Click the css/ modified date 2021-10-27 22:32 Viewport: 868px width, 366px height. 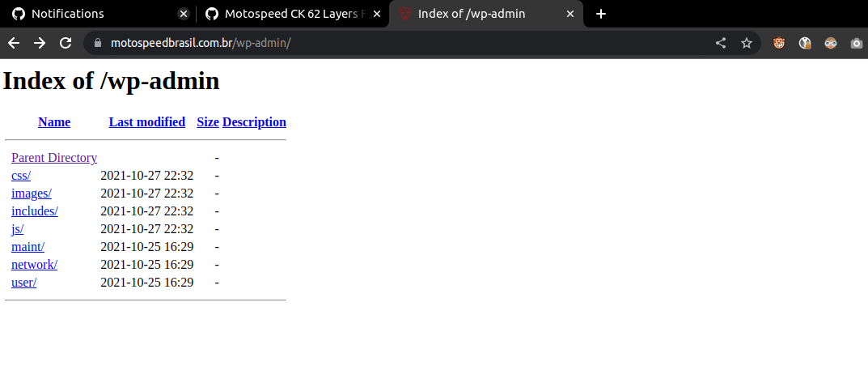click(146, 176)
